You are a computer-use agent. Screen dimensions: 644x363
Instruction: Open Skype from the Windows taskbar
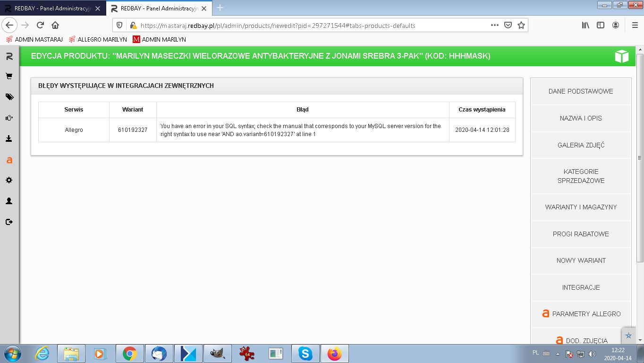click(305, 354)
